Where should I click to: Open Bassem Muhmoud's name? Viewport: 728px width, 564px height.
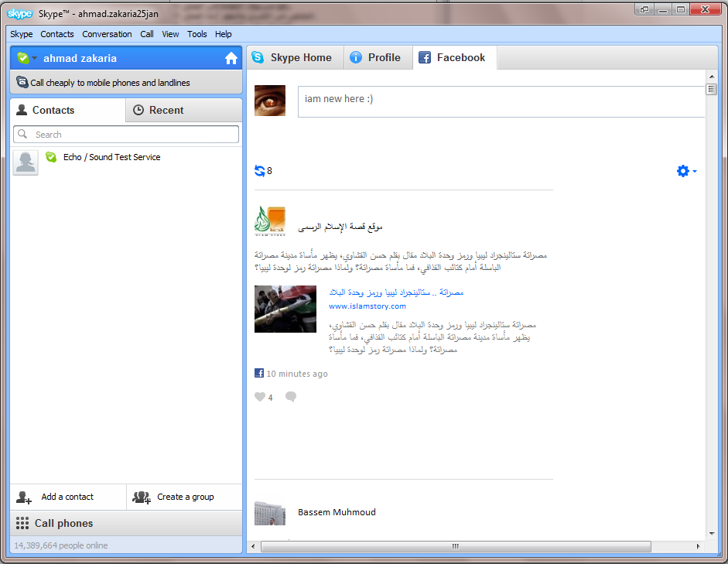click(x=337, y=512)
